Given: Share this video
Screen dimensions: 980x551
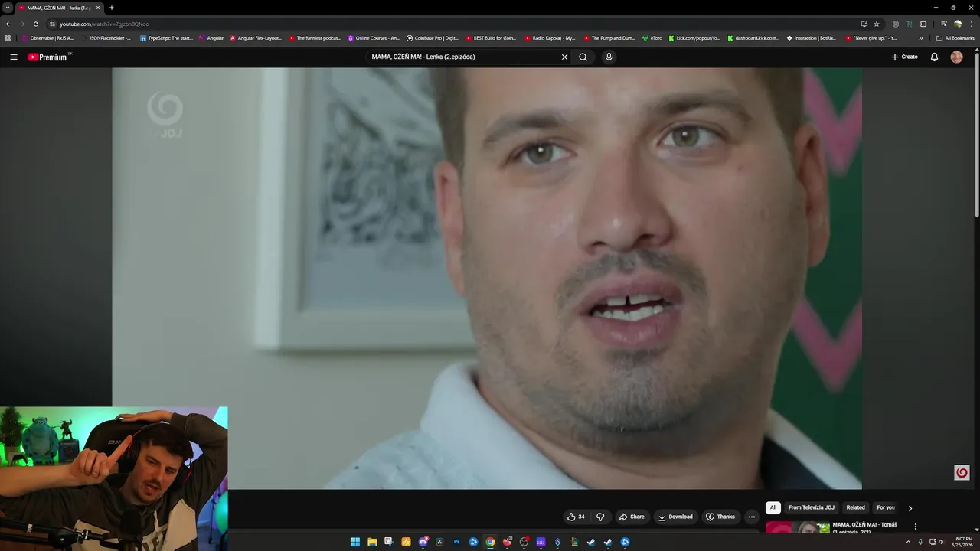Looking at the screenshot, I should [x=632, y=517].
